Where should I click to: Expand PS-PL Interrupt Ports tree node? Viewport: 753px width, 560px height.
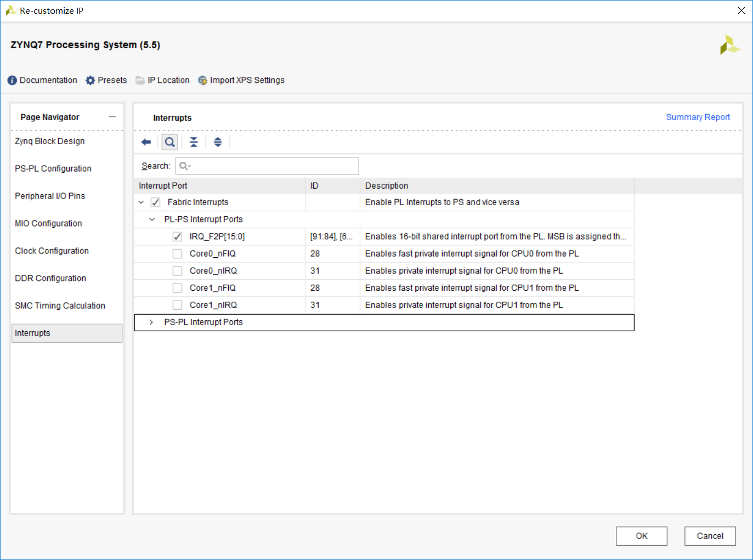click(x=151, y=323)
